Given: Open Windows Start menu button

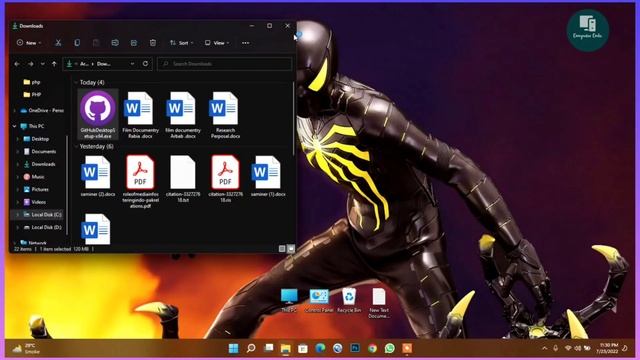Looking at the screenshot, I should coord(233,348).
